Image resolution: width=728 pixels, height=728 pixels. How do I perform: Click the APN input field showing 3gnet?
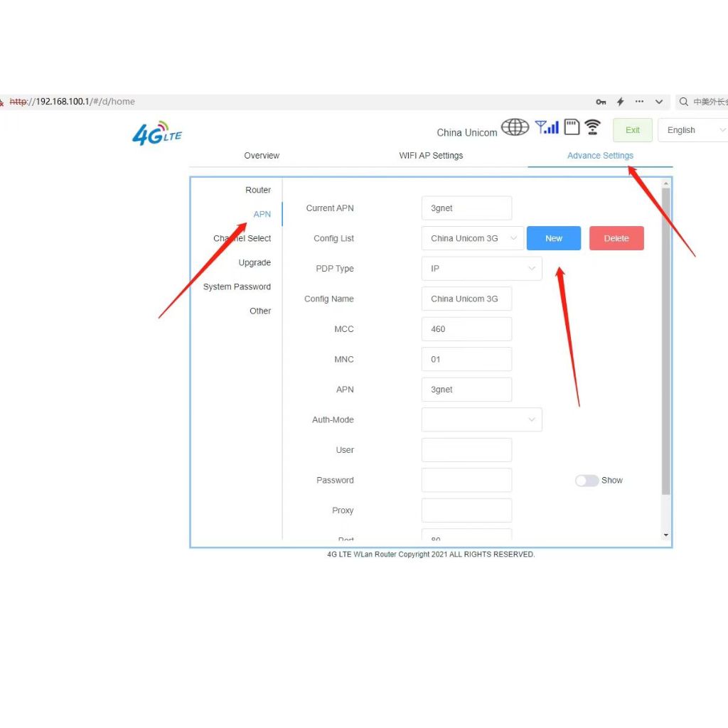point(466,390)
